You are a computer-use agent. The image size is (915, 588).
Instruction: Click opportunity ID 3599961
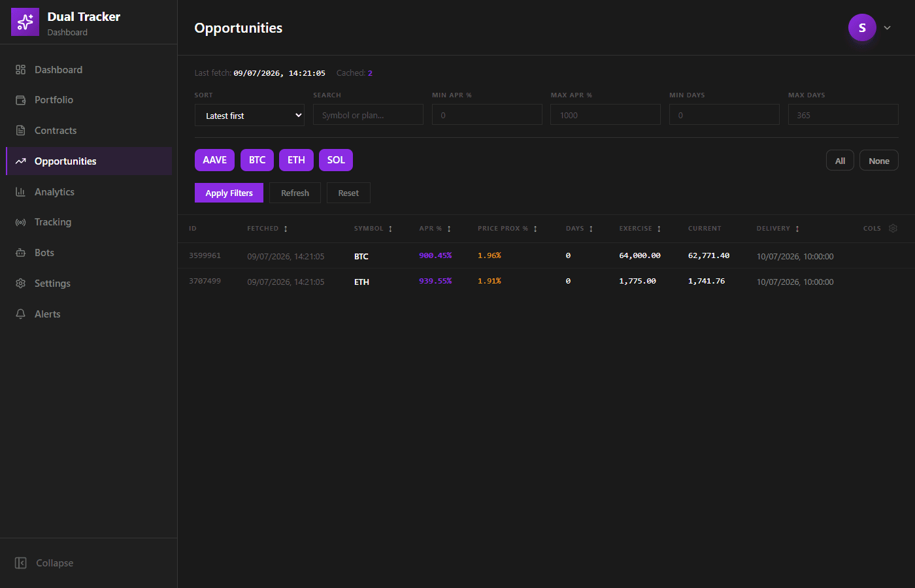205,255
